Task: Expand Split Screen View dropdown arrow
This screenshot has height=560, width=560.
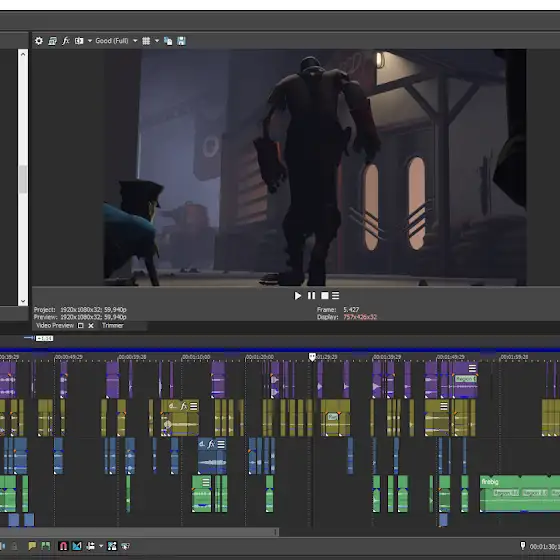Action: 90,41
